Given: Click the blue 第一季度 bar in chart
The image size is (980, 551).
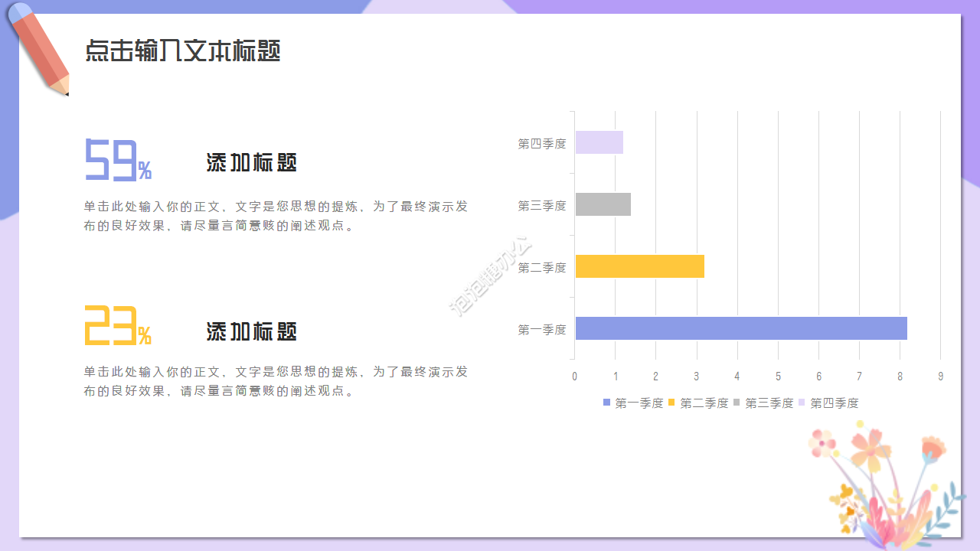Looking at the screenshot, I should pos(741,328).
